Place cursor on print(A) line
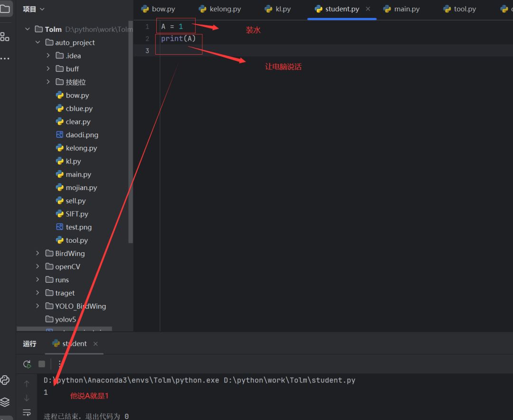 coord(178,38)
